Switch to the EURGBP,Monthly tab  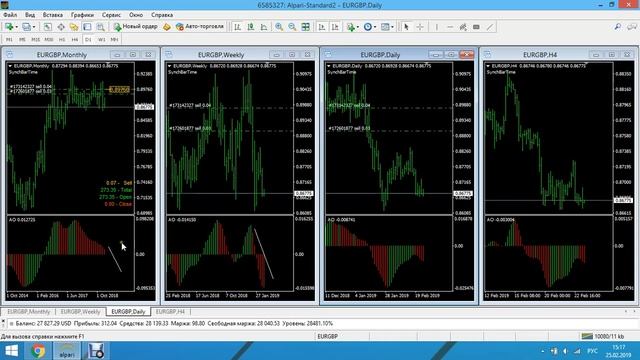(x=29, y=311)
